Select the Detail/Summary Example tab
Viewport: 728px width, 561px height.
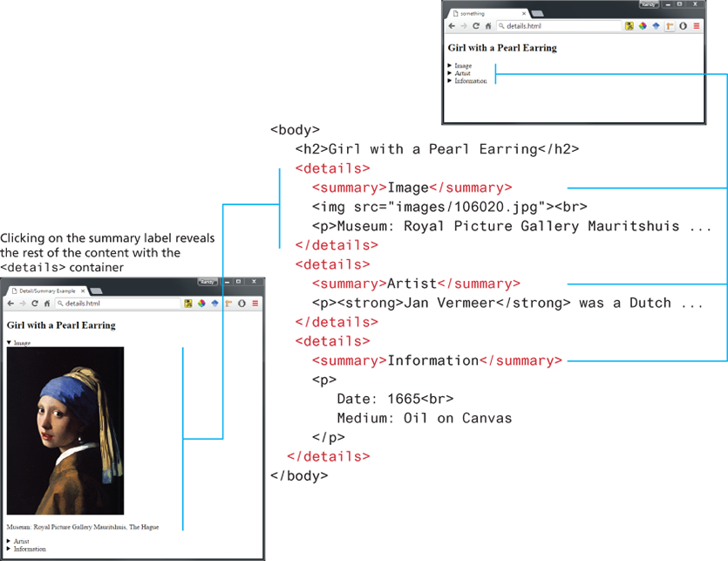(48, 290)
